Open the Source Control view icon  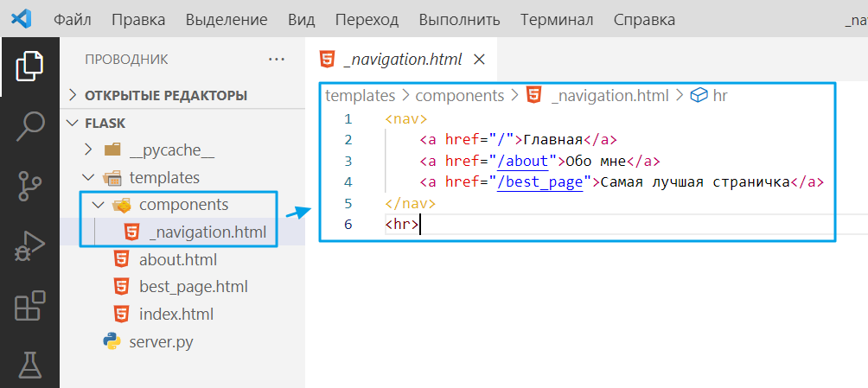(29, 186)
